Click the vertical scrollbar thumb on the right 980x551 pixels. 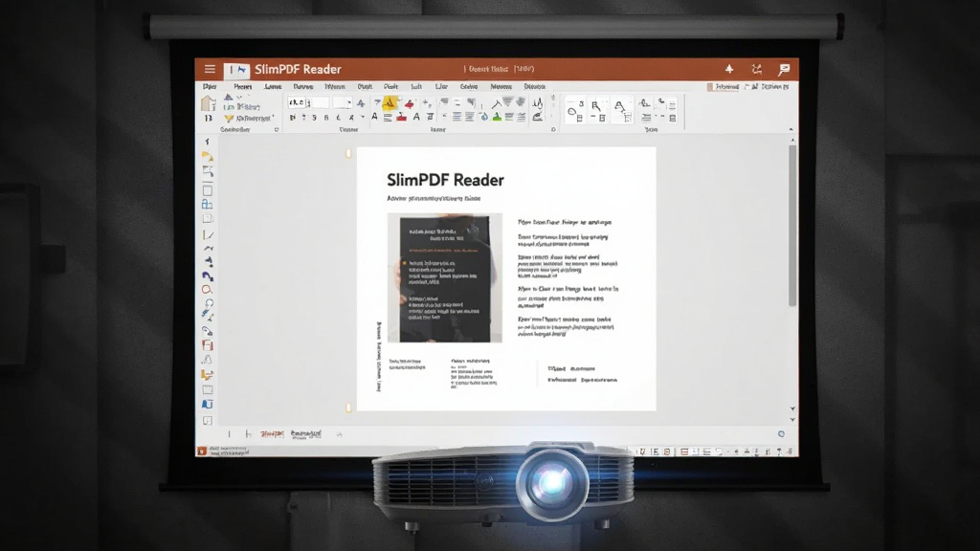[x=791, y=226]
